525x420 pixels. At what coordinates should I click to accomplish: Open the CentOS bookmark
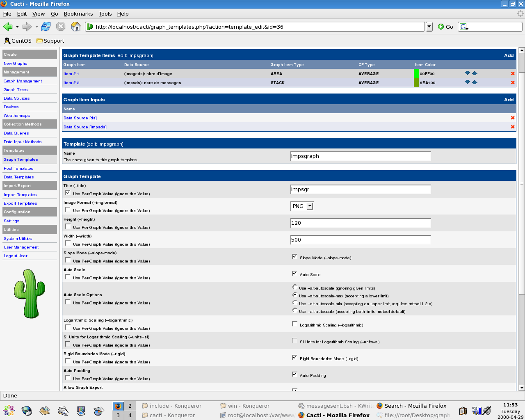[x=18, y=41]
